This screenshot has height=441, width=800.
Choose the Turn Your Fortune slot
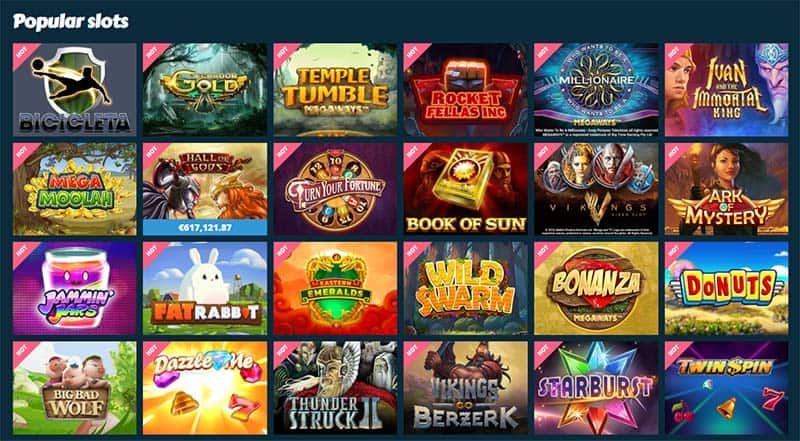pyautogui.click(x=335, y=189)
